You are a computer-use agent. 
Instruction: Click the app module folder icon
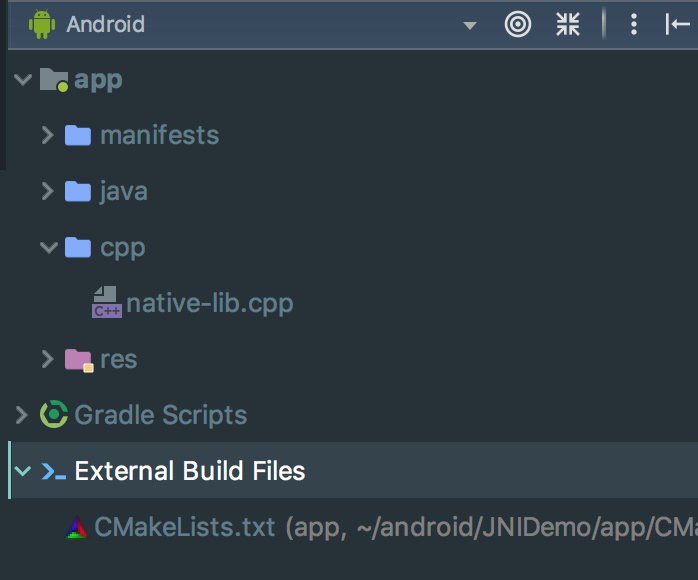click(54, 80)
